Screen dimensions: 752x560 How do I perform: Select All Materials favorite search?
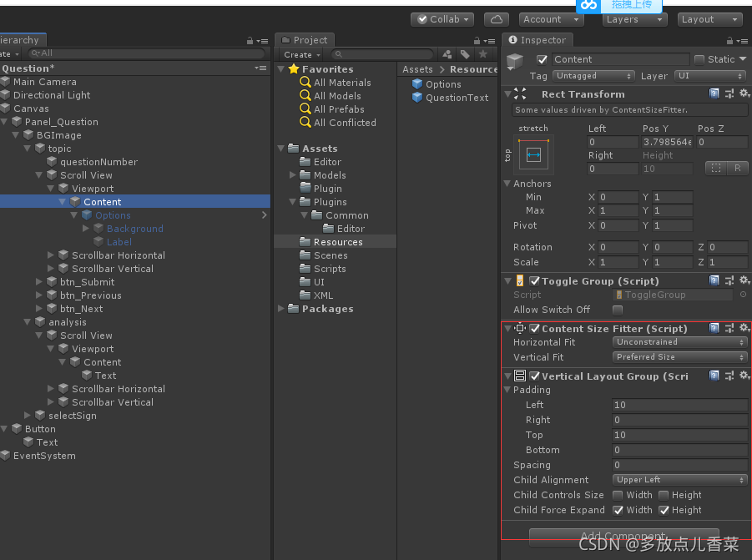pos(336,83)
